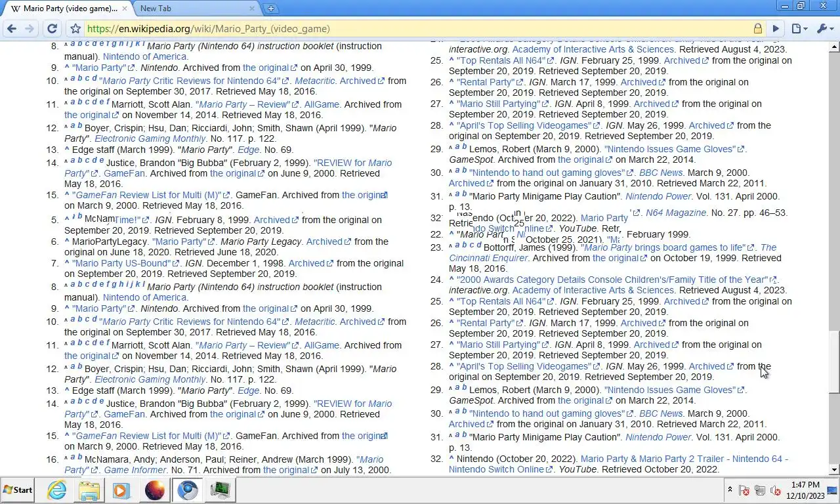Open "the original" link dated October 19, 1999
The image size is (840, 504).
616,258
